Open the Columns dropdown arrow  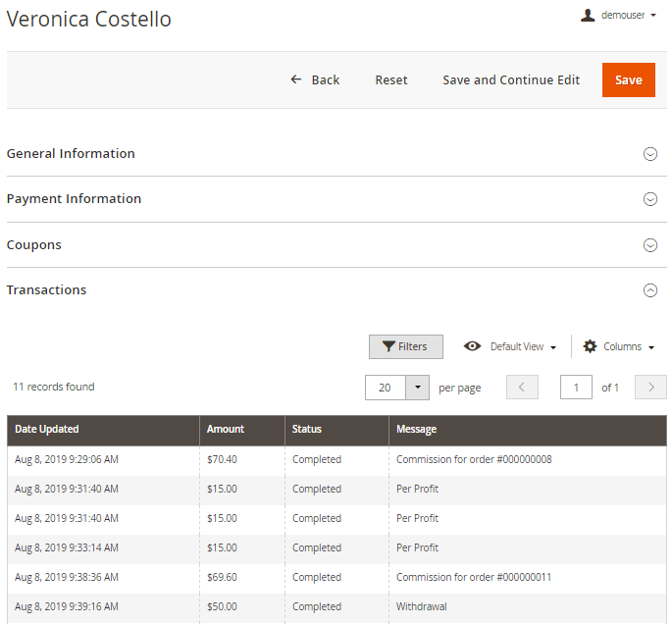(x=651, y=347)
